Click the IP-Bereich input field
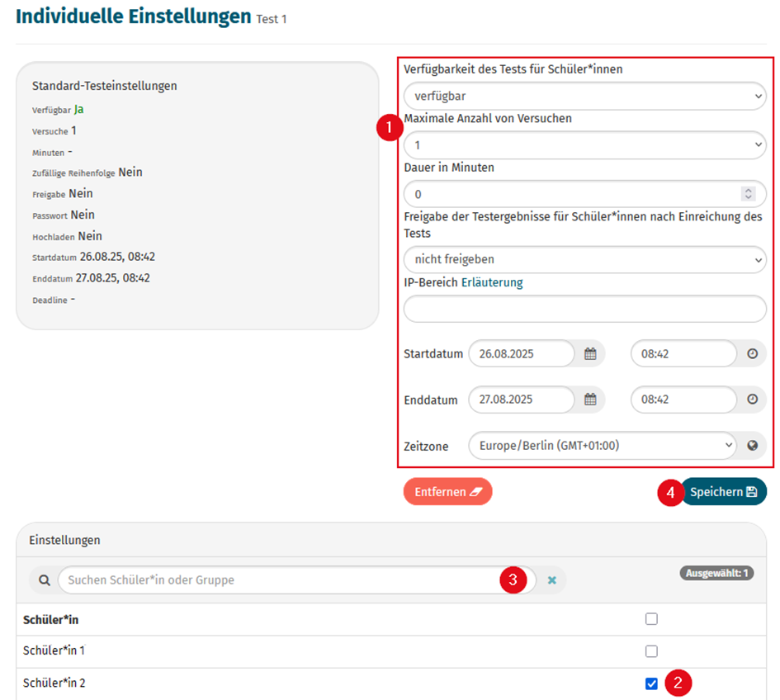780x700 pixels. (584, 309)
